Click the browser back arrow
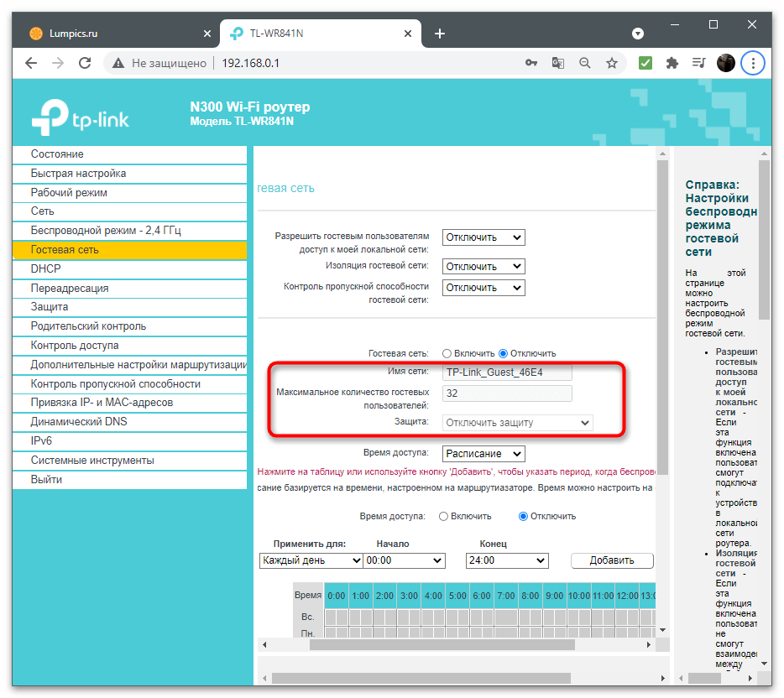Image resolution: width=784 pixels, height=698 pixels. [x=31, y=63]
